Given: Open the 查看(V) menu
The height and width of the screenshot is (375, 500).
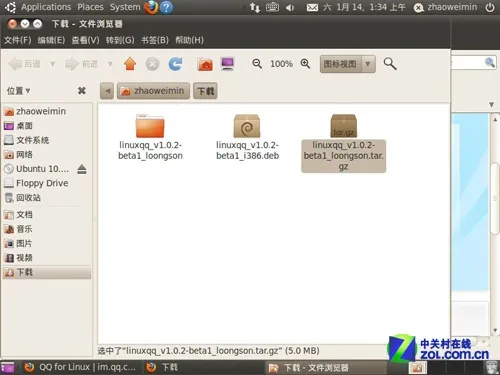Looking at the screenshot, I should click(x=85, y=40).
